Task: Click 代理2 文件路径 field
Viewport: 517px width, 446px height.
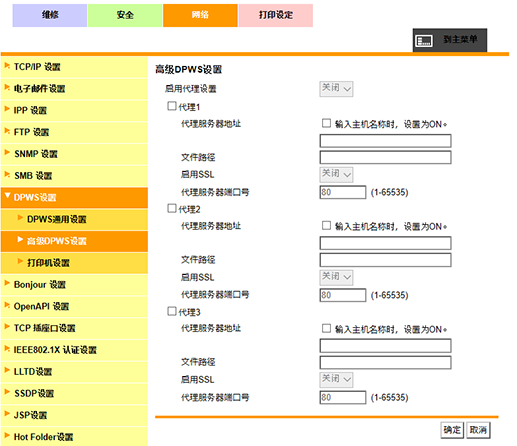Action: click(x=385, y=260)
